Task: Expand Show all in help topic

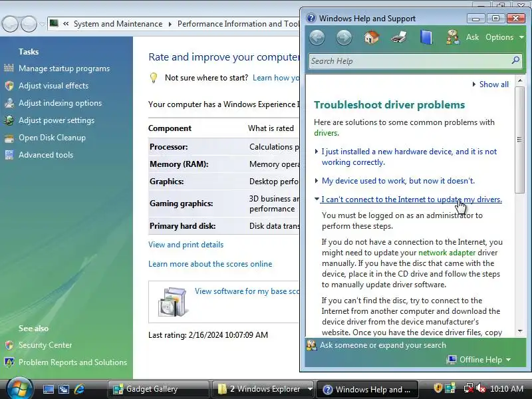Action: tap(491, 84)
